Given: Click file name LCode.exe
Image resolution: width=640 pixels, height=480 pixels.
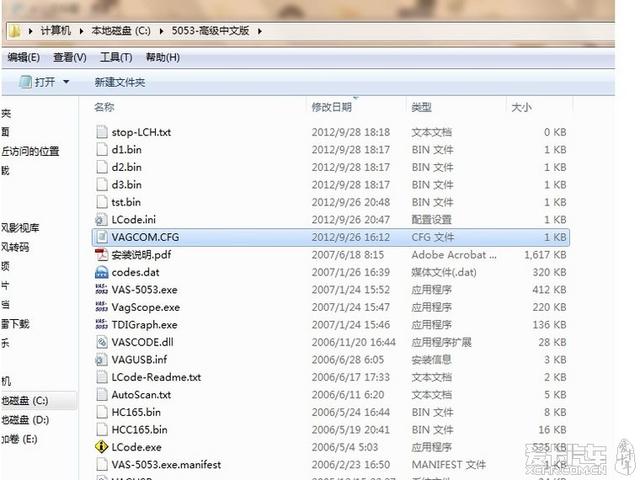Looking at the screenshot, I should 136,447.
